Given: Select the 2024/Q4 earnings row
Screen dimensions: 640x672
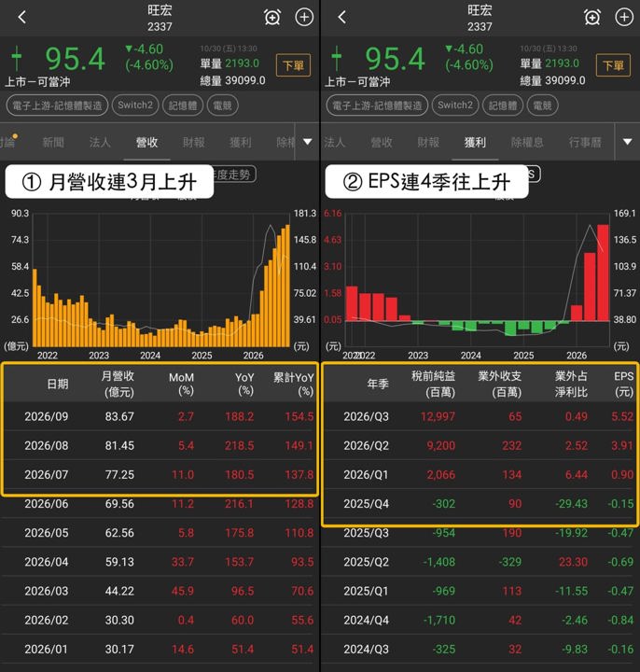Looking at the screenshot, I should 480,621.
